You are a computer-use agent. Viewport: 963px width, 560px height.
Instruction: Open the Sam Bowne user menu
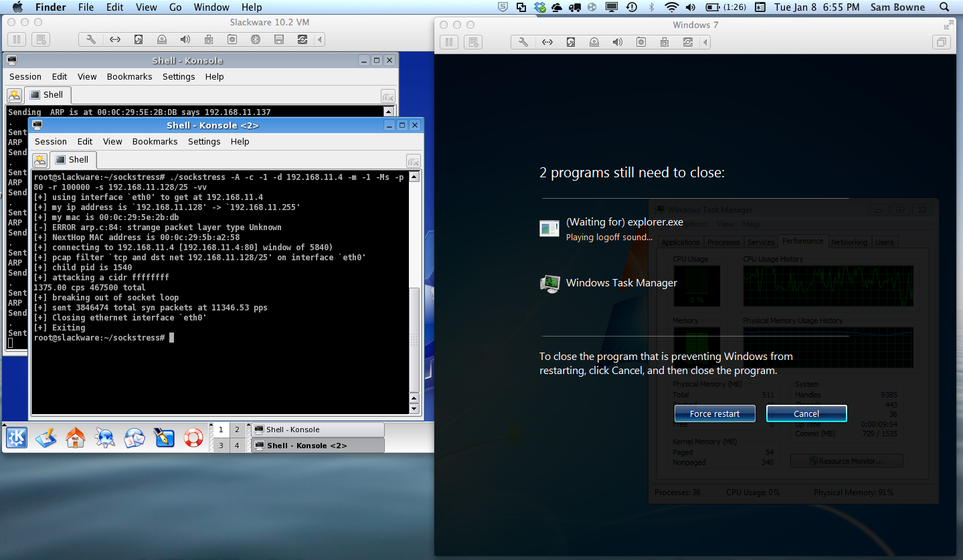click(x=897, y=7)
